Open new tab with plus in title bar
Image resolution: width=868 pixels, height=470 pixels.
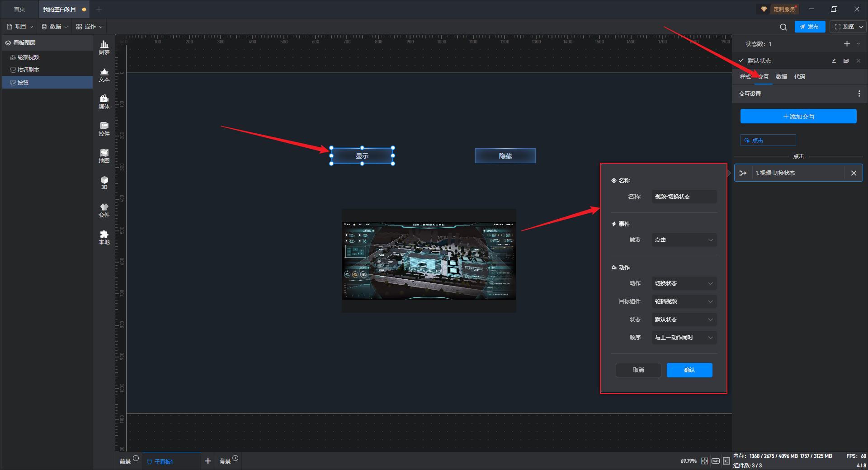99,9
